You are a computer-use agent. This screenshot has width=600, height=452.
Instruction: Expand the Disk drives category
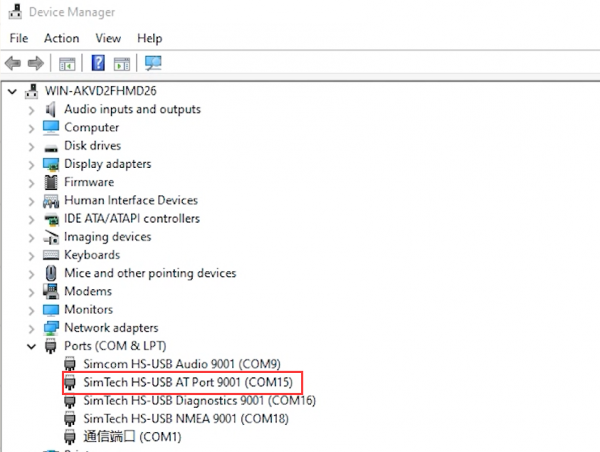point(31,147)
